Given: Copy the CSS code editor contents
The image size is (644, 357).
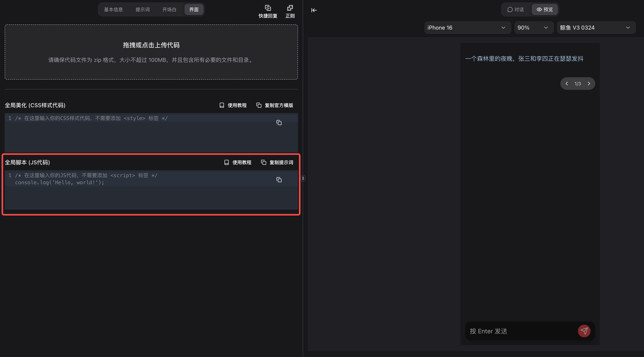Looking at the screenshot, I should point(279,123).
